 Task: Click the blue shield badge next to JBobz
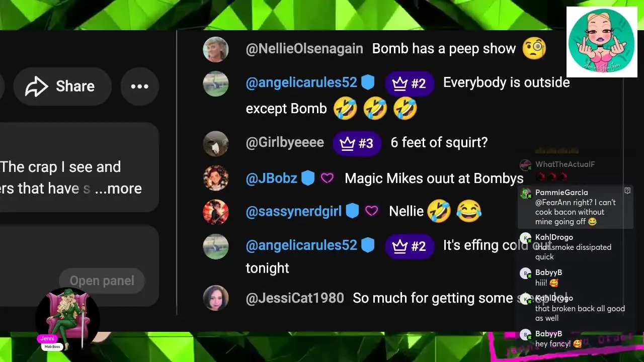(x=308, y=178)
